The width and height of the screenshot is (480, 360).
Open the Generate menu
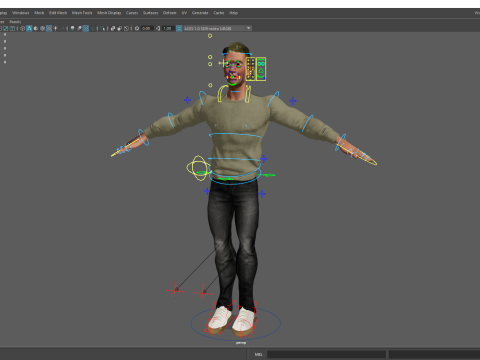200,13
